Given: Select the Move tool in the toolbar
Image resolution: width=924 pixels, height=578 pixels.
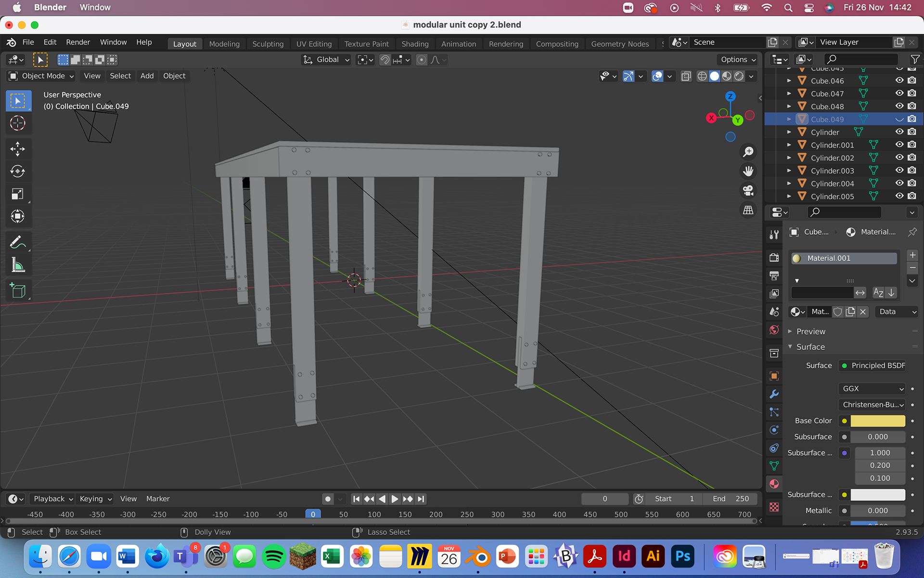Looking at the screenshot, I should tap(18, 149).
